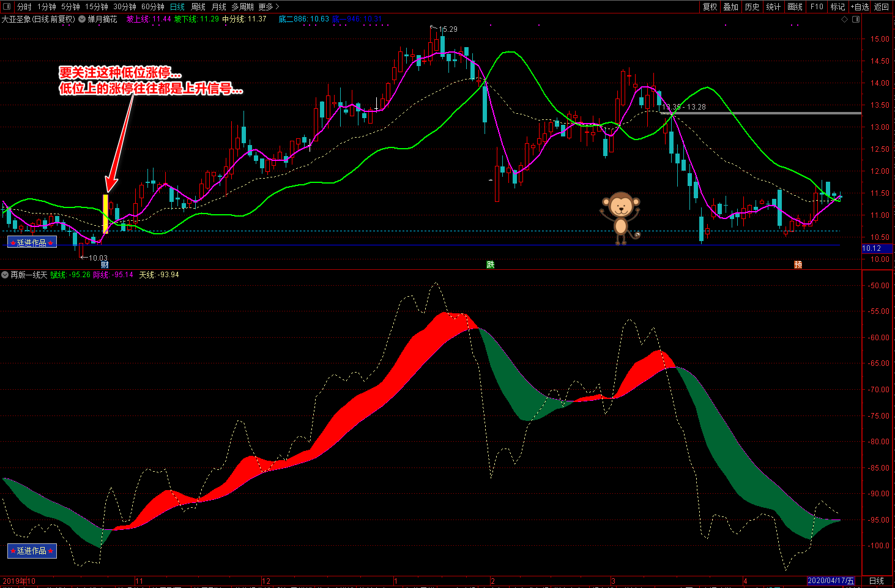Click the 际线: -95.14 value label

(113, 275)
